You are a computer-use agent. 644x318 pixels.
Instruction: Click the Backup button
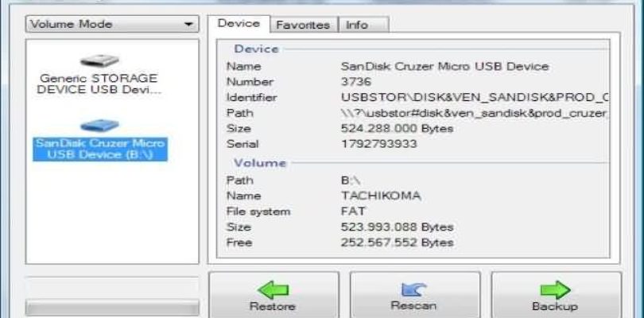[x=556, y=294]
